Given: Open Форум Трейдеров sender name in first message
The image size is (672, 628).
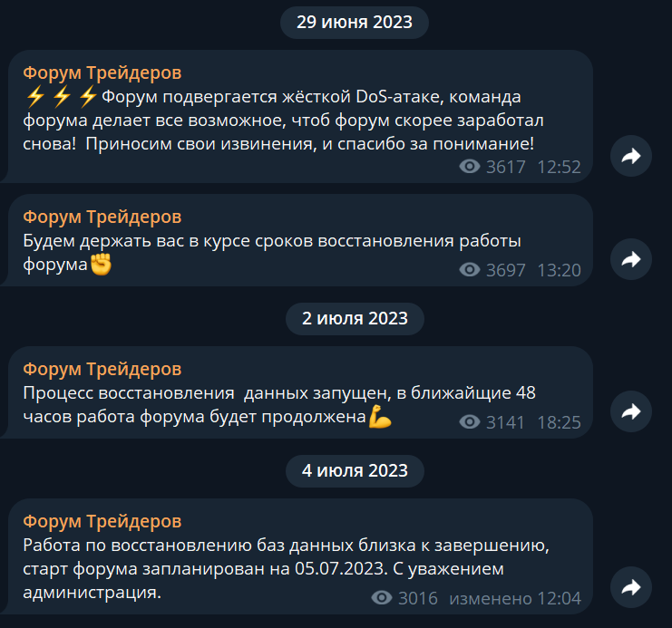Looking at the screenshot, I should [102, 72].
